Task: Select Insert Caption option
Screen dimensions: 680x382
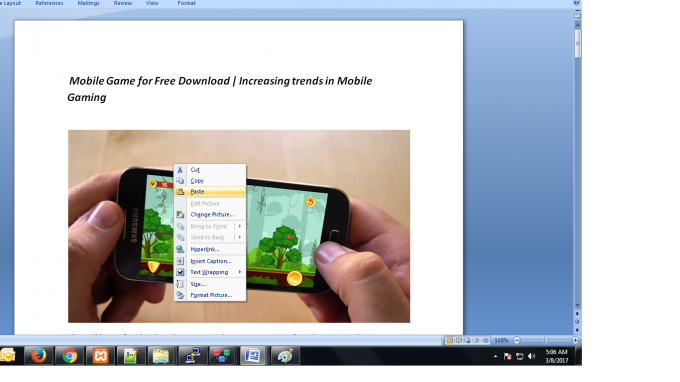Action: coord(210,261)
